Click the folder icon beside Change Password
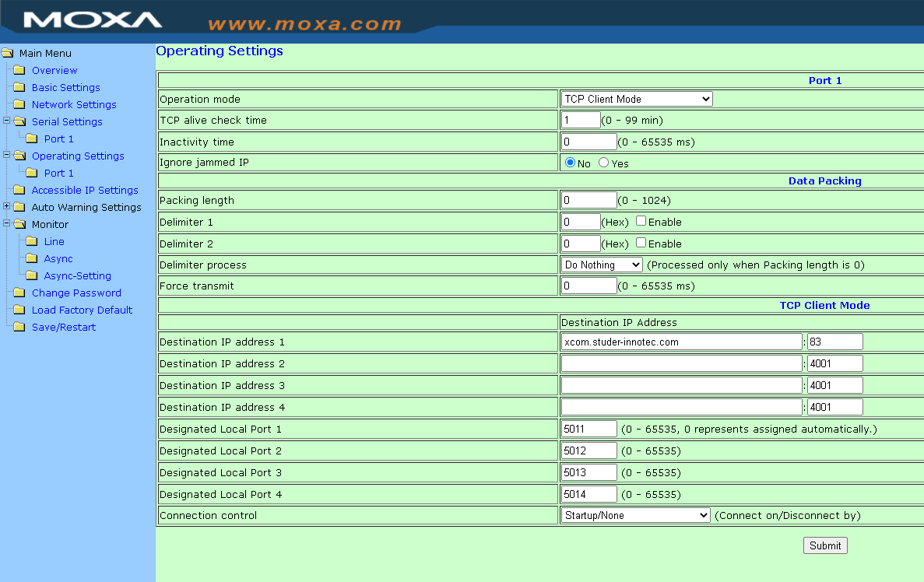This screenshot has height=582, width=924. 19,293
